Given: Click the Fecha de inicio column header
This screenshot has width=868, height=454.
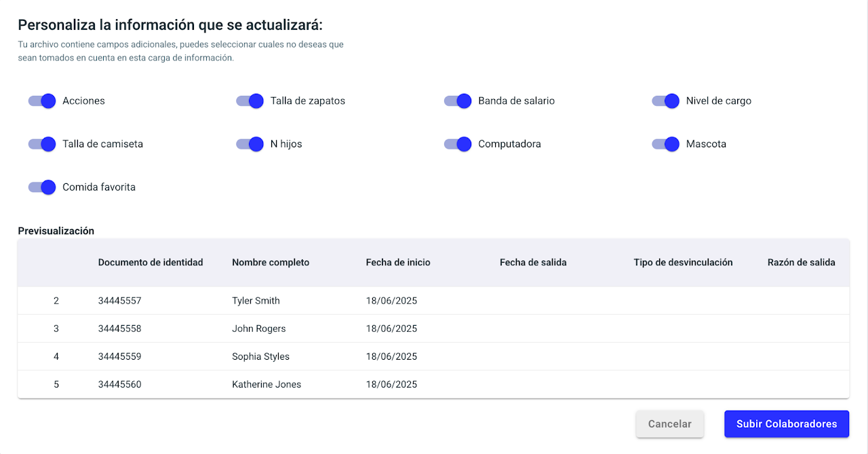Looking at the screenshot, I should click(398, 263).
